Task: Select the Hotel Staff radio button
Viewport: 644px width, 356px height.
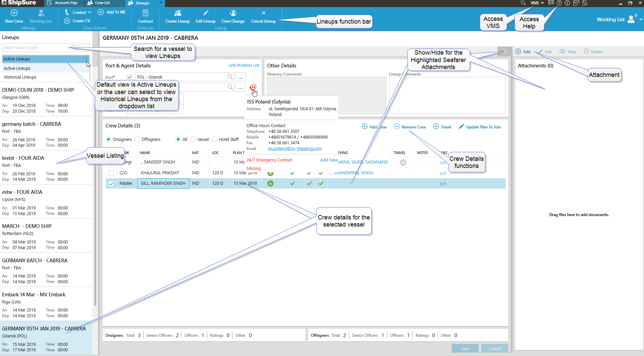Action: (215, 139)
